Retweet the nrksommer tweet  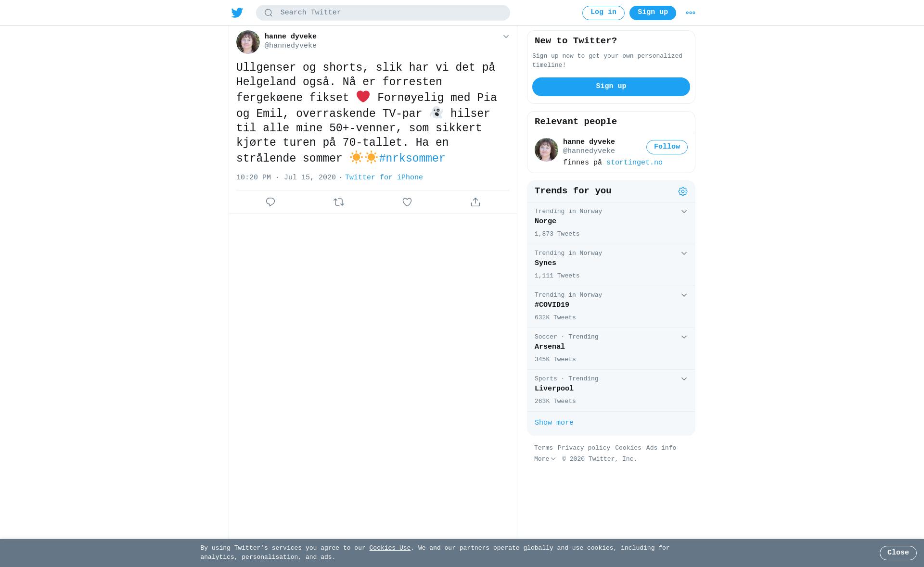click(339, 202)
